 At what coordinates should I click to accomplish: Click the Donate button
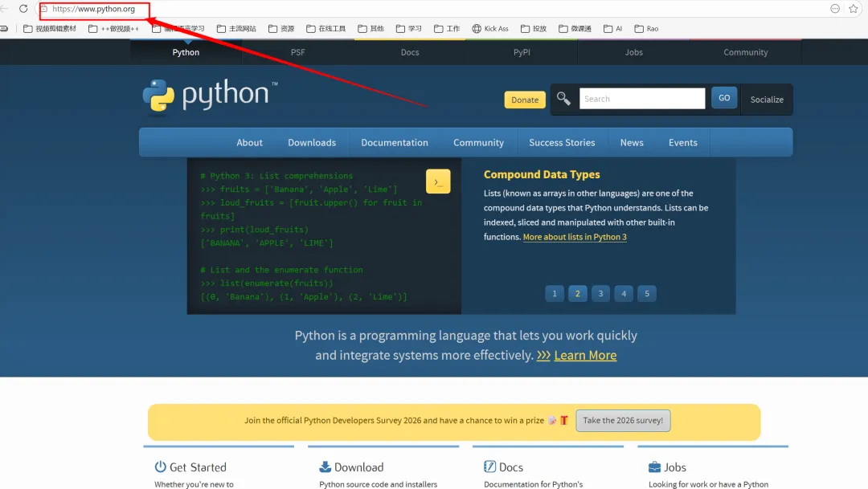525,100
